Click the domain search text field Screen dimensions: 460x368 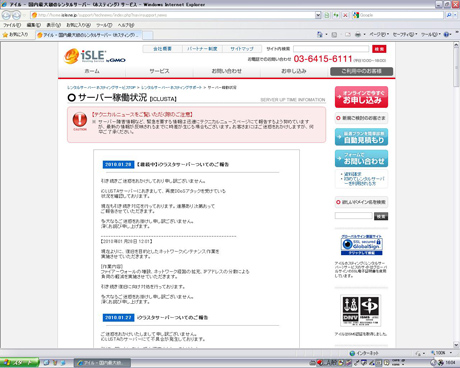pos(353,216)
